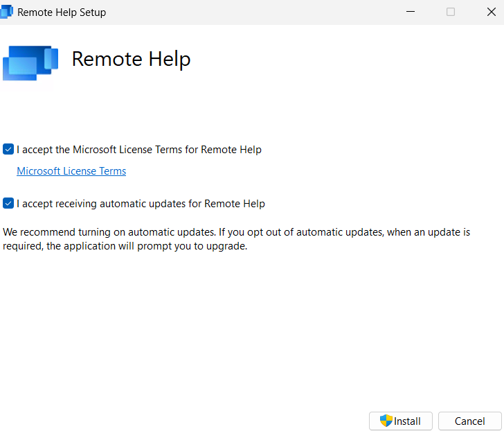Viewport: 504px width, 438px height.
Task: Click 'I accept the Microsoft License Terms' label
Action: click(x=139, y=150)
